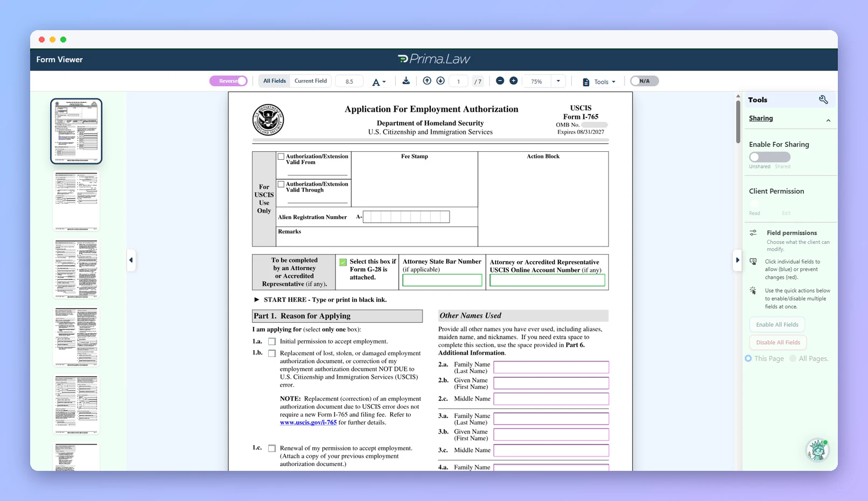Image resolution: width=868 pixels, height=501 pixels.
Task: Check 1.b. Replacement document checkbox
Action: pos(272,354)
